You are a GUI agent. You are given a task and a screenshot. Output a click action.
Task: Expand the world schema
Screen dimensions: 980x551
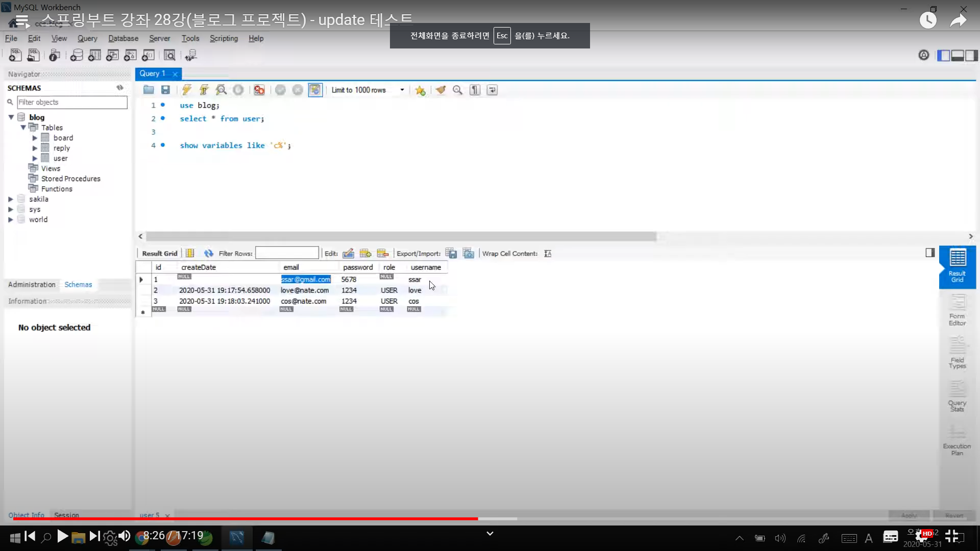tap(11, 219)
